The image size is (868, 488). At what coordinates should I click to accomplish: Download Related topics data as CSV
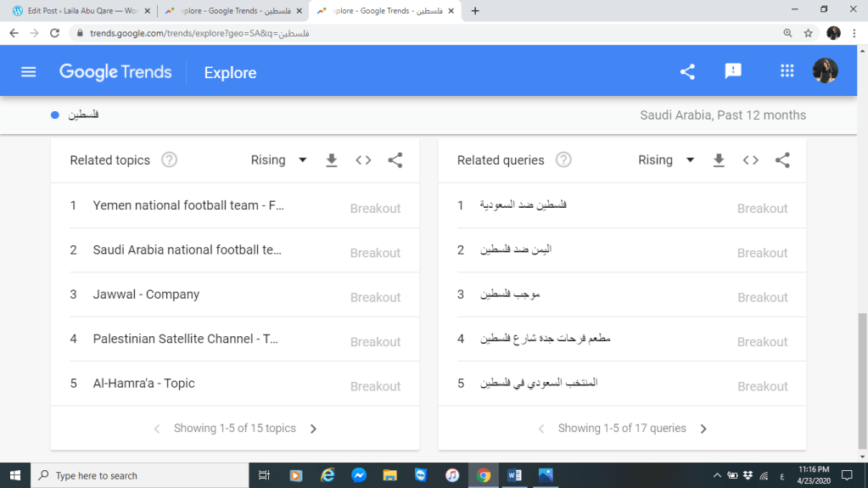point(332,160)
